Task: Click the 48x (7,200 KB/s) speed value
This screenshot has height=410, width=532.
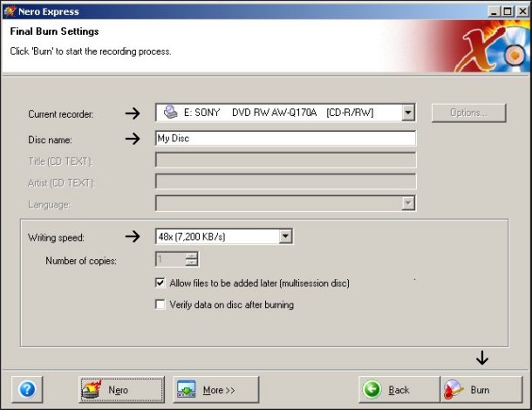Action: (192, 236)
